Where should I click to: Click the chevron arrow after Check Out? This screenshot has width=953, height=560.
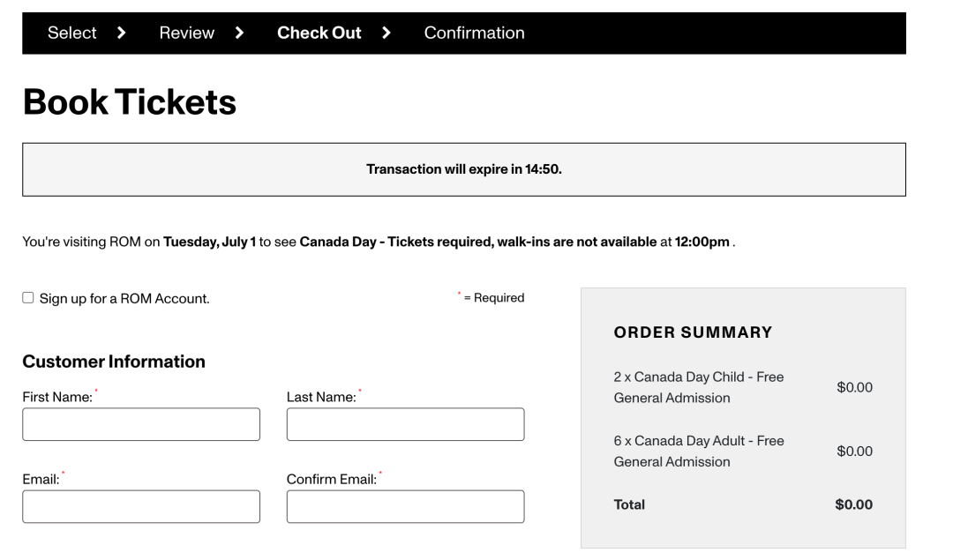[386, 33]
